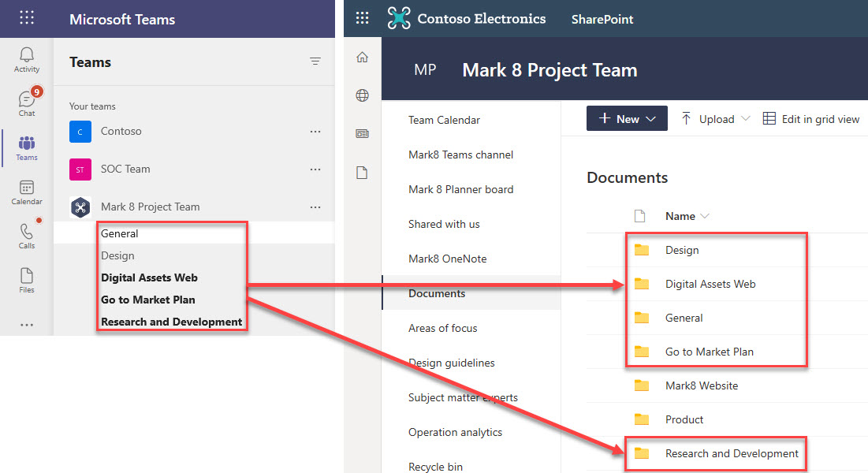Select SOC Team name in list

(125, 169)
